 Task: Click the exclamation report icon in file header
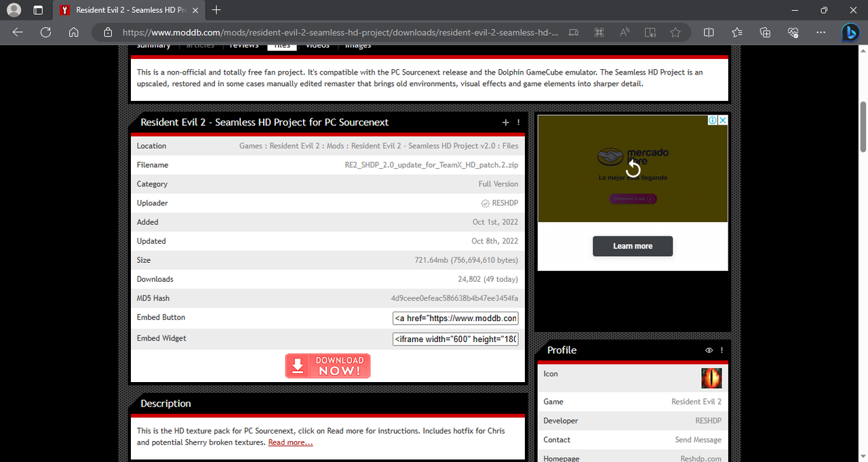click(519, 123)
